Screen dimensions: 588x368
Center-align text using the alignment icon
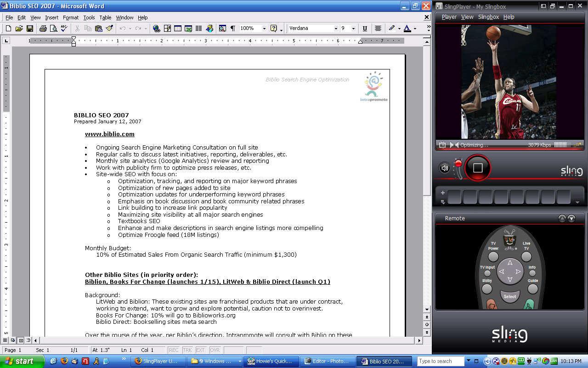pyautogui.click(x=378, y=29)
